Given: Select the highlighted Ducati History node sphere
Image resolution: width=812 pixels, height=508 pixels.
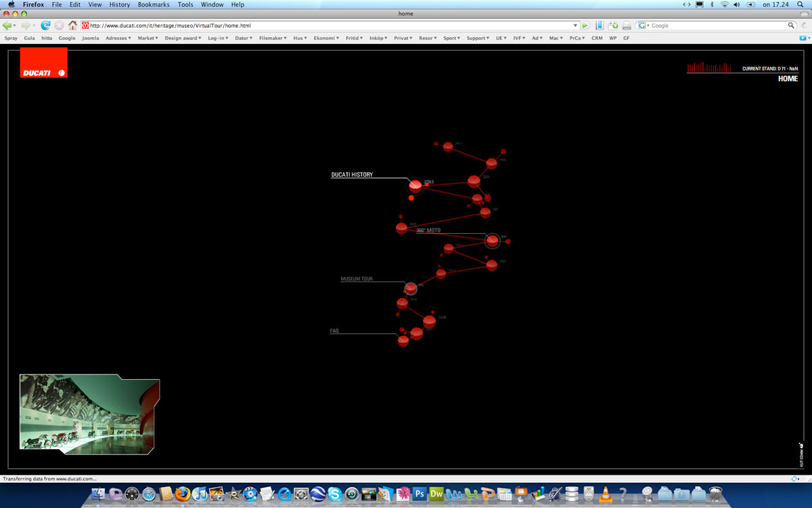Looking at the screenshot, I should pyautogui.click(x=415, y=186).
